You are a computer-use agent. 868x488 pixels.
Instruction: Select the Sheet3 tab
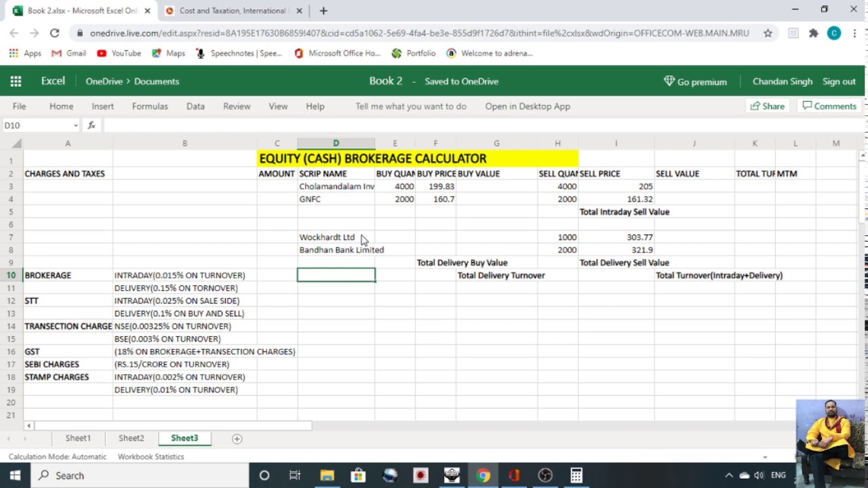click(x=184, y=439)
